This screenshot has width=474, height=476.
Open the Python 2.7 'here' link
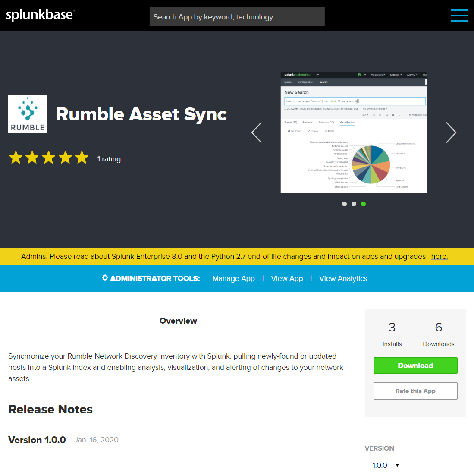pyautogui.click(x=438, y=256)
